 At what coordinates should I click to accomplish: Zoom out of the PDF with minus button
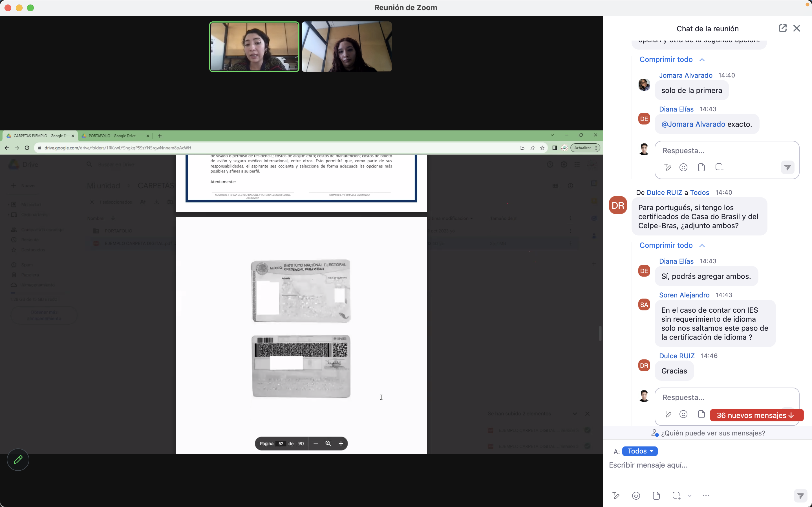pos(316,444)
